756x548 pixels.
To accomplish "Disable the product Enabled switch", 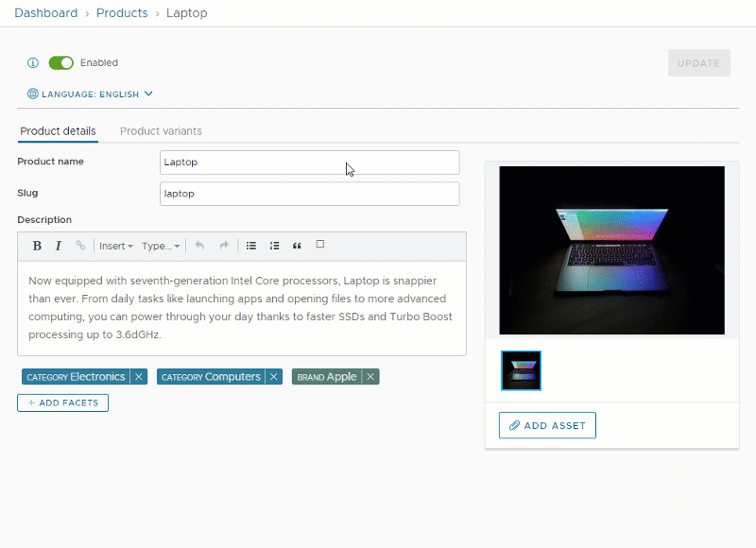I will 60,63.
